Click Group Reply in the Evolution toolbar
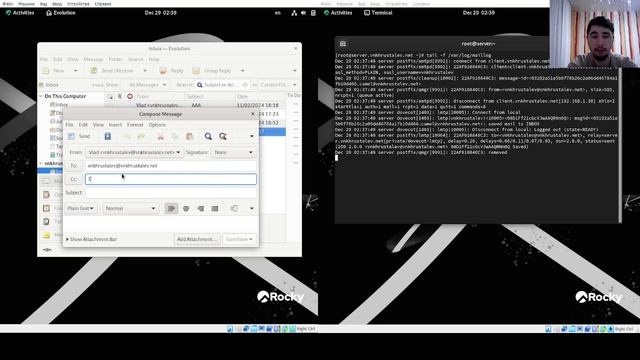 click(x=212, y=71)
